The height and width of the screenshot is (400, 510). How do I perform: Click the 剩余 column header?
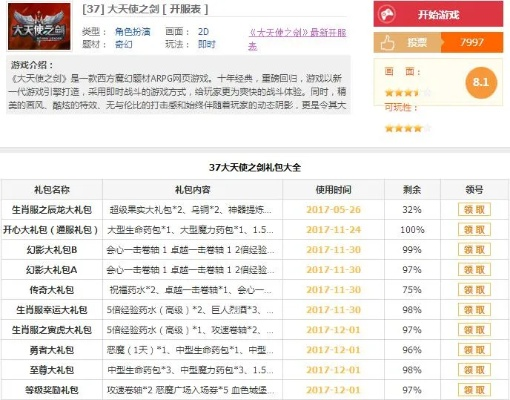pos(412,190)
